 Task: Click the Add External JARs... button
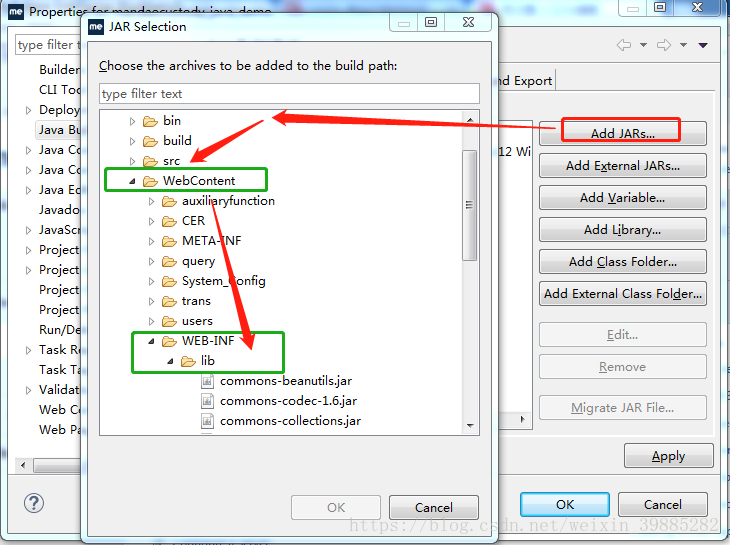tap(622, 166)
